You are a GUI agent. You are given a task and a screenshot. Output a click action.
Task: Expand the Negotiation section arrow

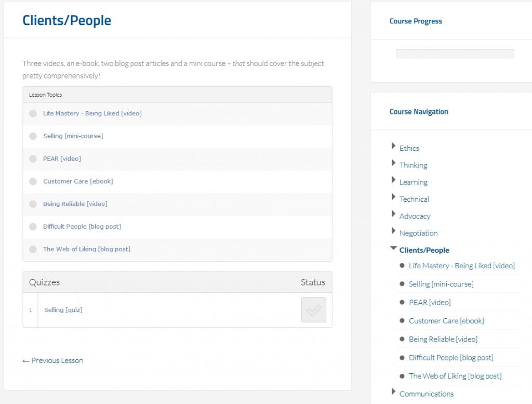394,231
